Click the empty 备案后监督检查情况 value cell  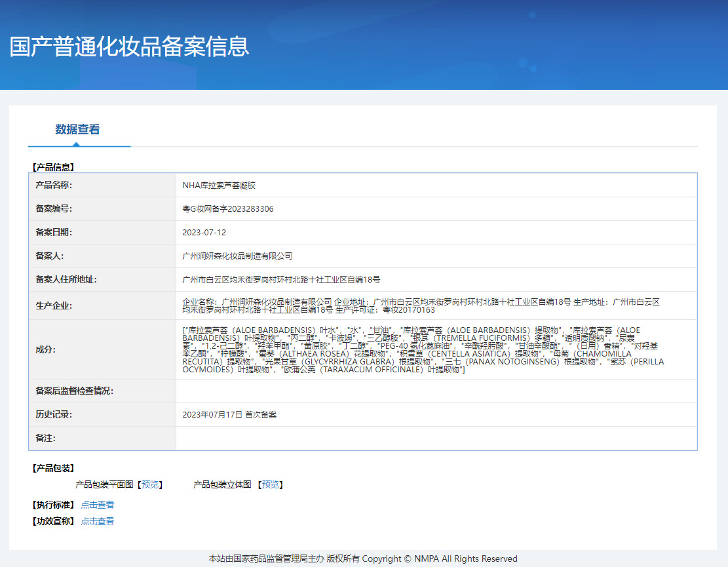[436, 391]
